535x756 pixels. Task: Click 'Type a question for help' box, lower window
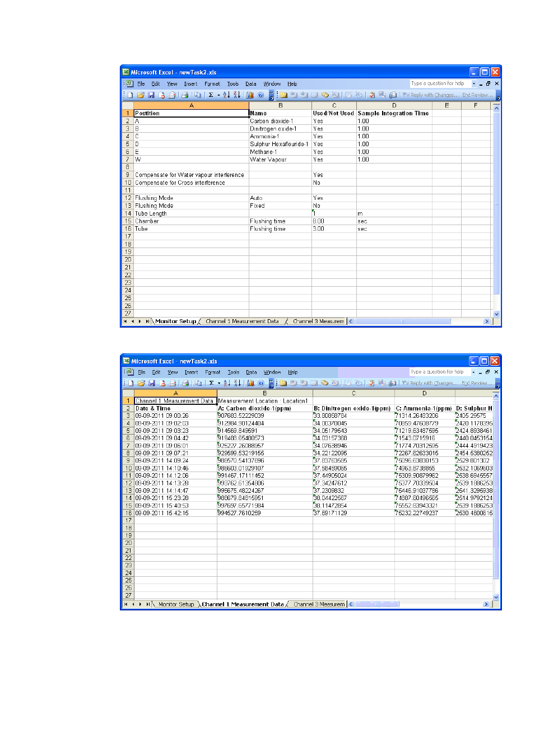pyautogui.click(x=440, y=372)
